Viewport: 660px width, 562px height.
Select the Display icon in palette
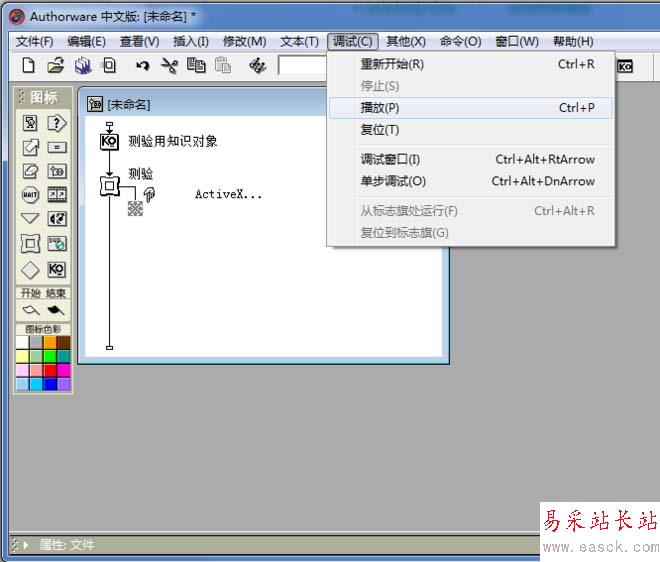click(30, 123)
